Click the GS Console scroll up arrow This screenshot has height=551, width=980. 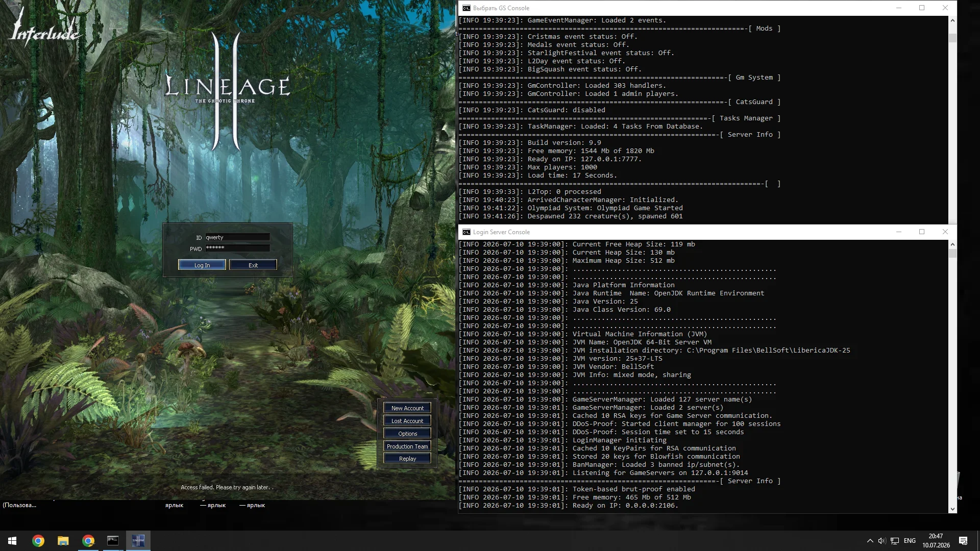952,20
